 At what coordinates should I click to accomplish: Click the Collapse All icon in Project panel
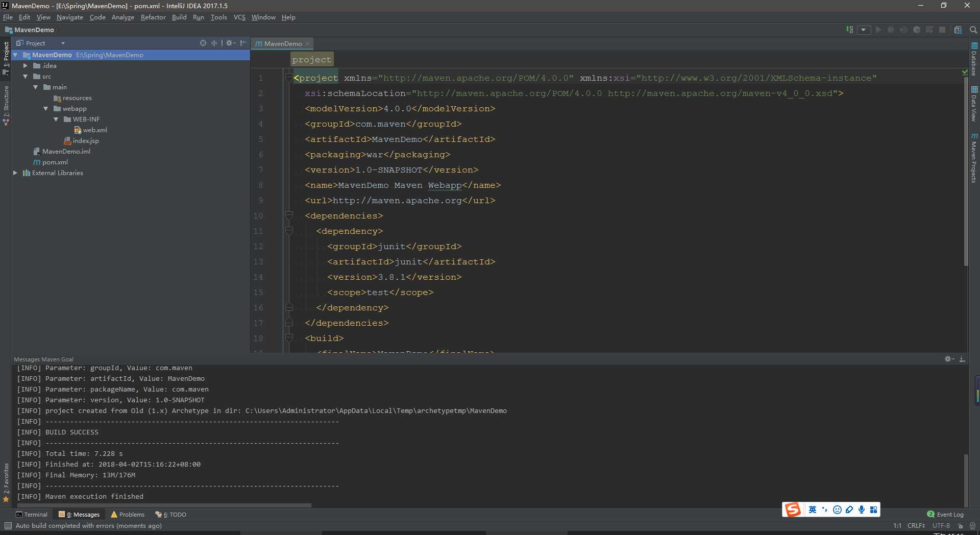(214, 43)
